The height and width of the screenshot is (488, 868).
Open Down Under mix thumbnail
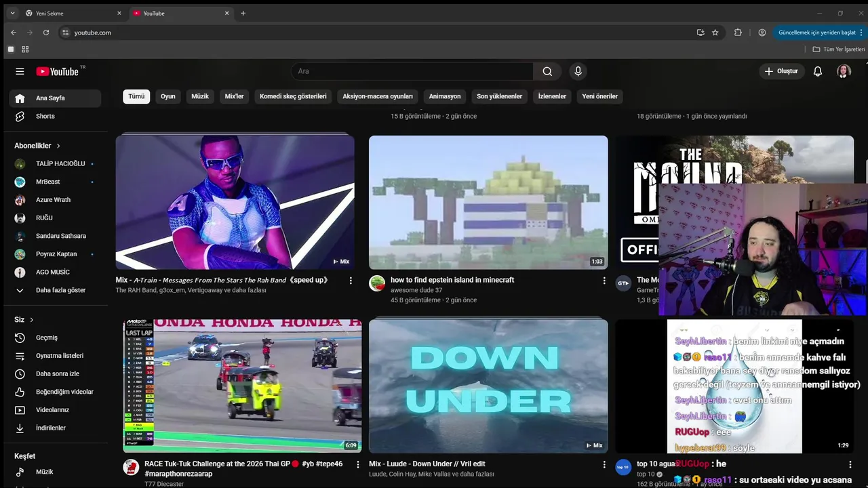click(488, 386)
